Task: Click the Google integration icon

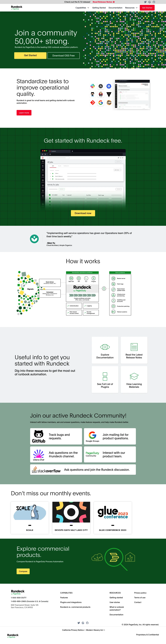Action: [x=101, y=103]
